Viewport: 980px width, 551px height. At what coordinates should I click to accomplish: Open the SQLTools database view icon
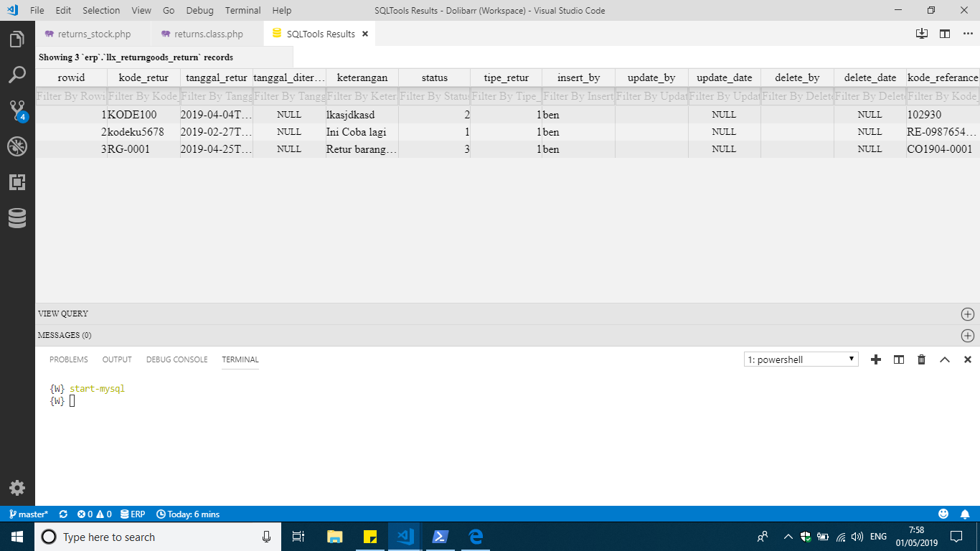[x=17, y=218]
